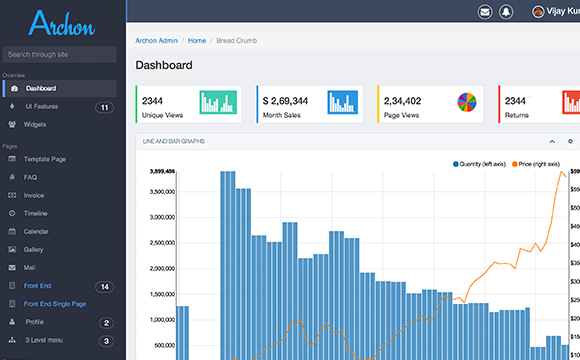Click the Page Views pie chart
The image size is (580, 360).
[x=467, y=102]
